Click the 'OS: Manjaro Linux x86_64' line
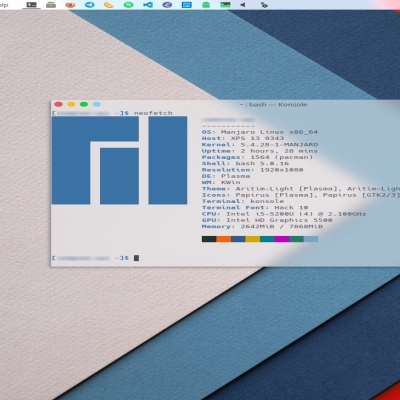 pyautogui.click(x=260, y=132)
